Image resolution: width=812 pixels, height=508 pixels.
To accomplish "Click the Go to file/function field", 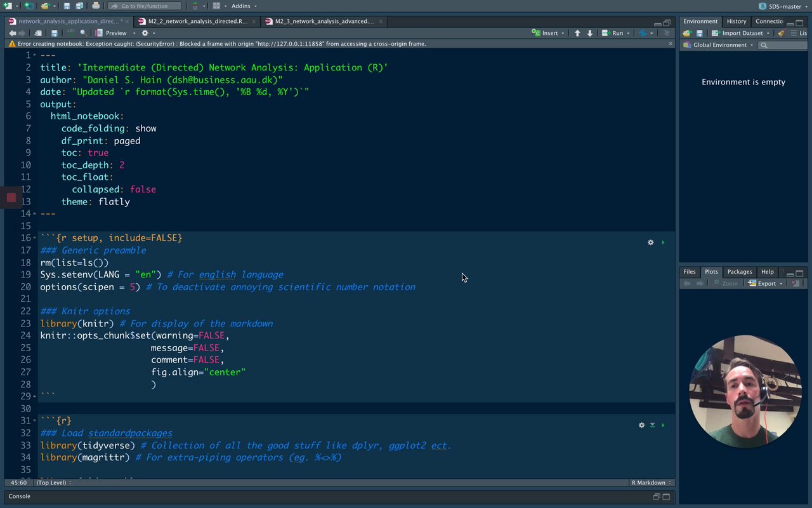I will [145, 6].
